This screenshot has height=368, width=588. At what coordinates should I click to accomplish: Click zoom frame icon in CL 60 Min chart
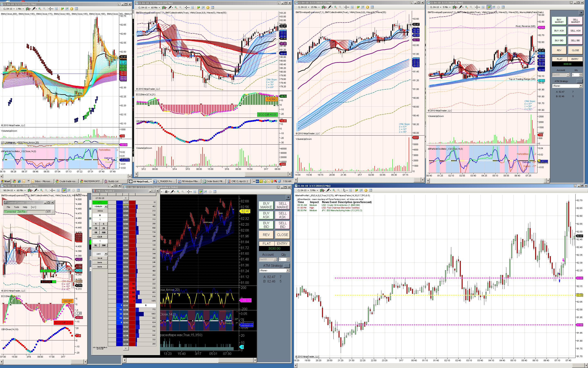tap(193, 8)
